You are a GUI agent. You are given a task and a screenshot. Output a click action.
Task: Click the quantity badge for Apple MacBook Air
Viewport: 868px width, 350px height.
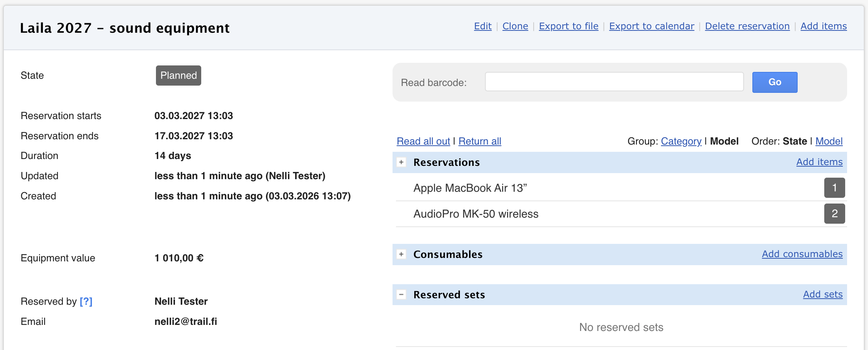coord(834,188)
